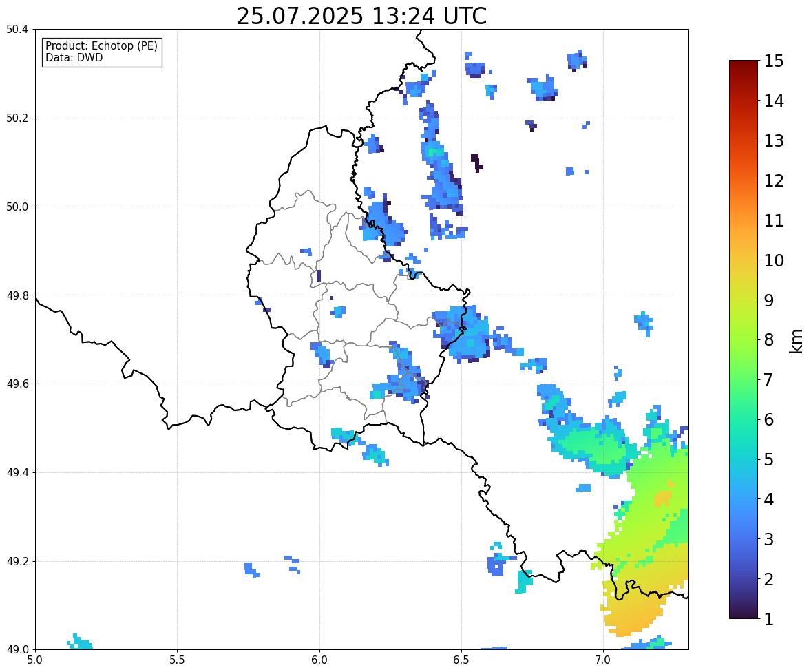Click the 'Product: Echotop (PE)' legend line
The image size is (811, 672).
101,46
